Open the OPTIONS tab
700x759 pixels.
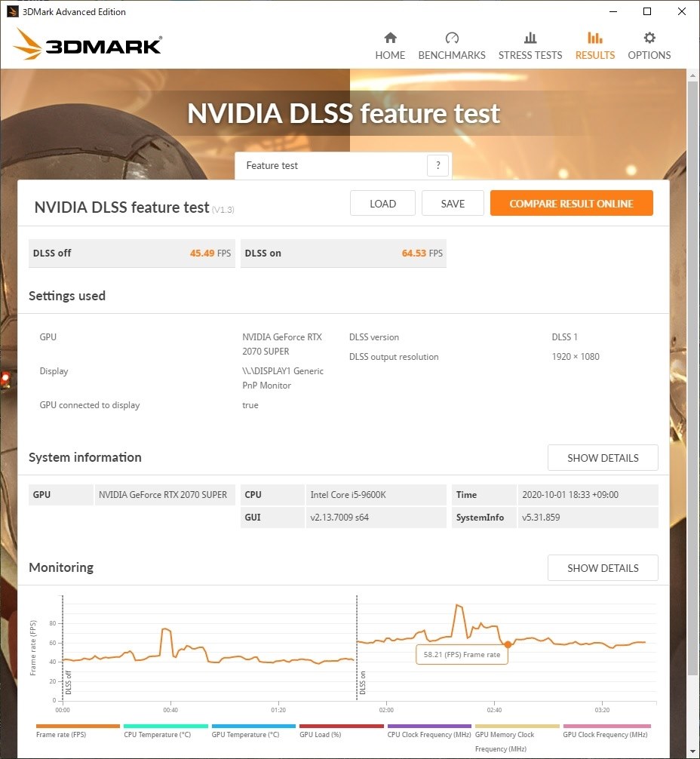tap(649, 46)
